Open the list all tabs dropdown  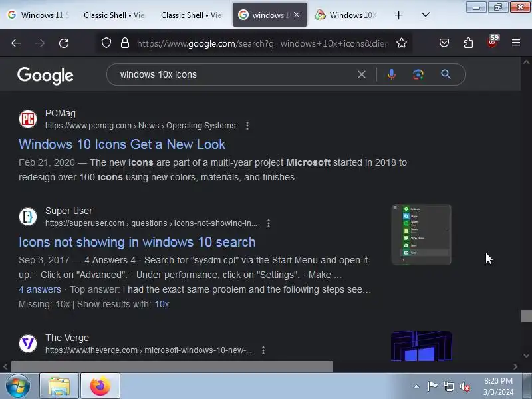(426, 15)
